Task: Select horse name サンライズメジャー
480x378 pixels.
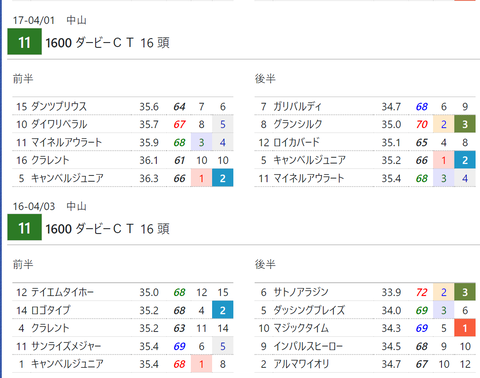Action: point(66,346)
